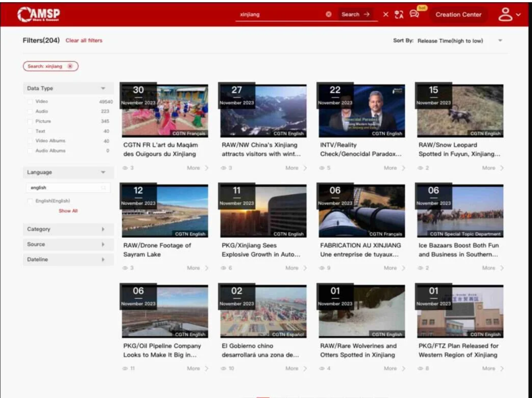Click Show All under Language
Viewport: 532px width, 398px height.
pos(68,211)
